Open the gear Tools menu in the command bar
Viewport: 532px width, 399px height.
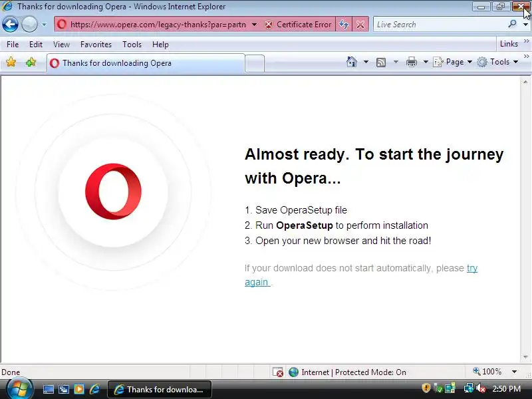(497, 62)
